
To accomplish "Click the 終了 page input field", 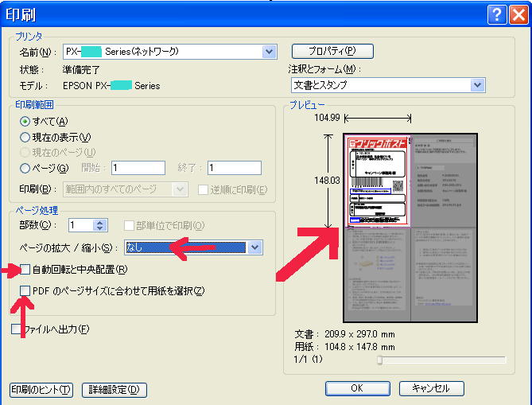I will point(235,168).
